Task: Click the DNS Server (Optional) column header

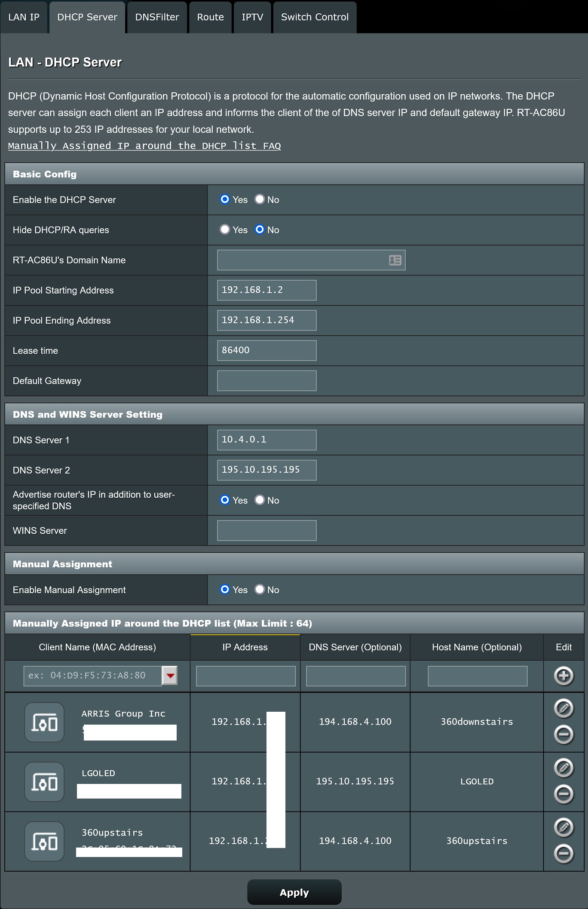Action: (x=355, y=647)
